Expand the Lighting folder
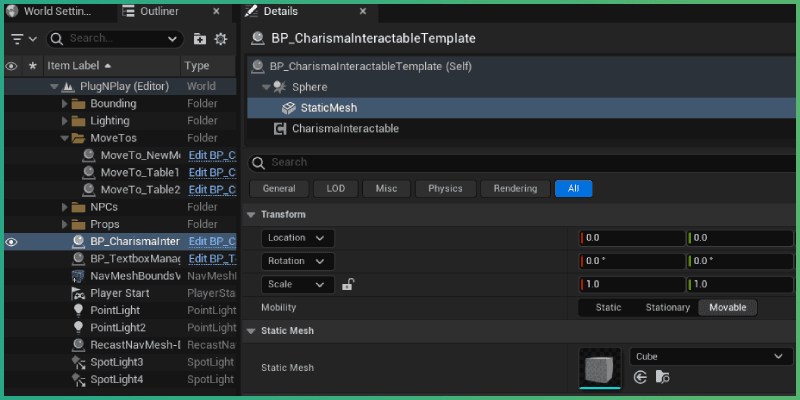The width and height of the screenshot is (800, 400). [64, 121]
